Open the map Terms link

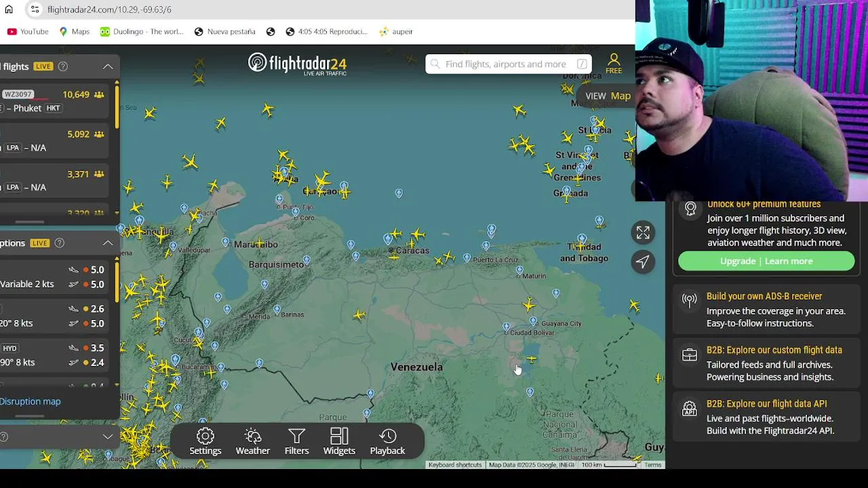[653, 465]
